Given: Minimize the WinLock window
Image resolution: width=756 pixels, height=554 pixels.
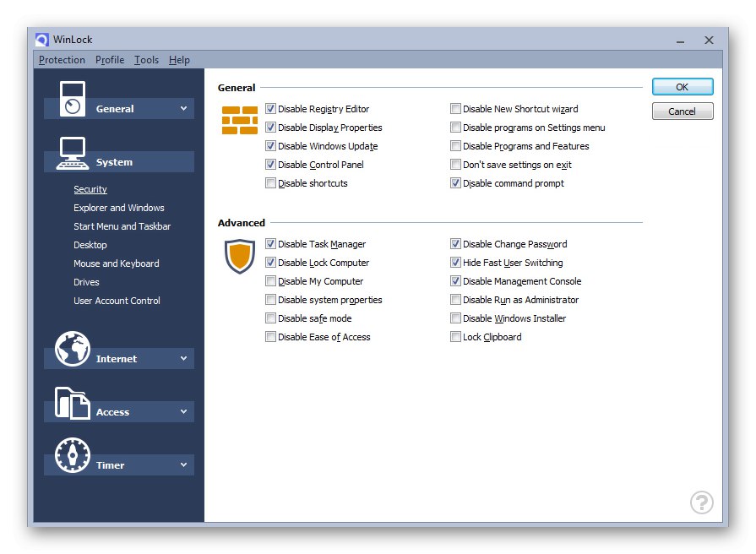Looking at the screenshot, I should pyautogui.click(x=680, y=41).
